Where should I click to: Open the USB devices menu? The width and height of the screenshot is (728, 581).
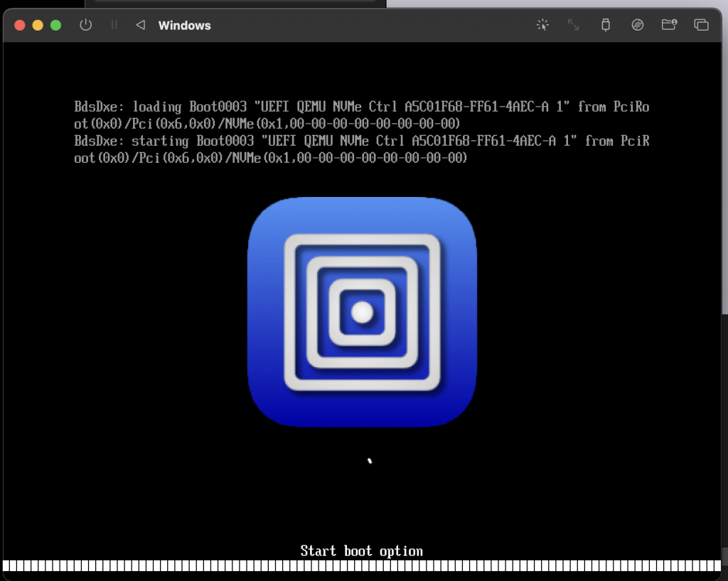(x=605, y=25)
